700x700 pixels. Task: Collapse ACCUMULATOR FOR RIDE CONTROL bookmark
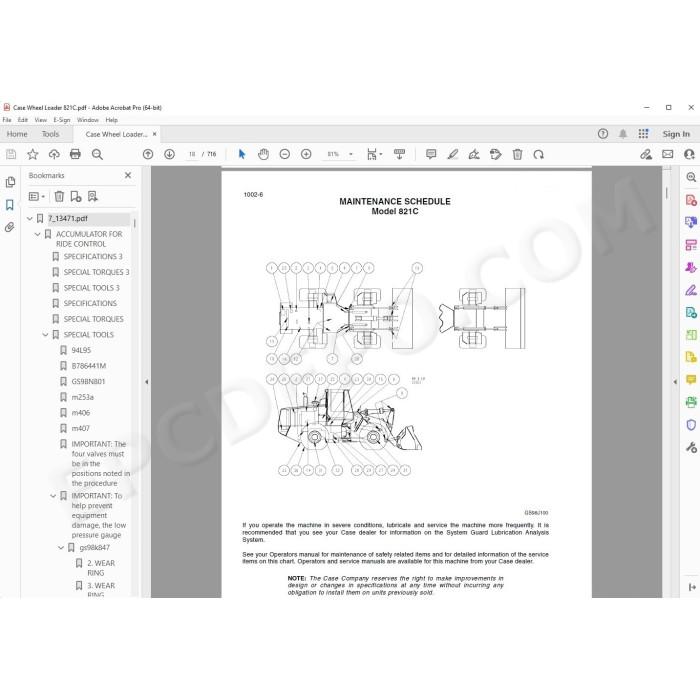[x=38, y=234]
